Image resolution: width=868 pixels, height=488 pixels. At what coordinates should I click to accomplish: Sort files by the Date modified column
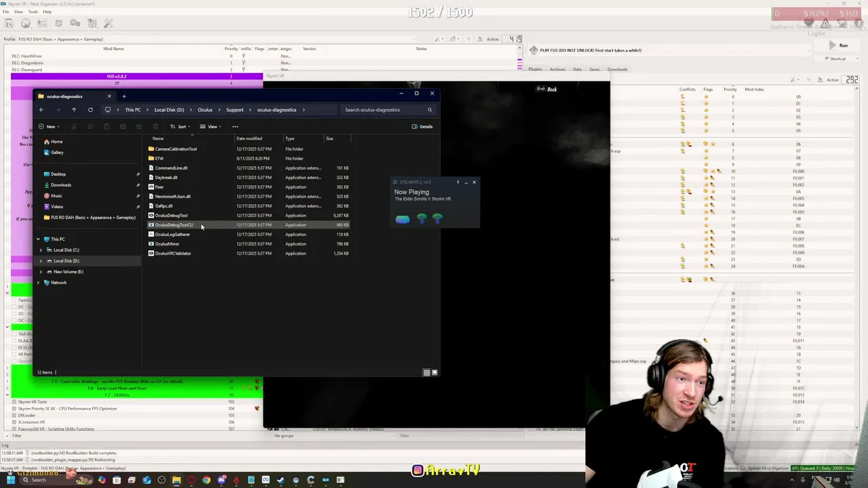click(x=250, y=139)
